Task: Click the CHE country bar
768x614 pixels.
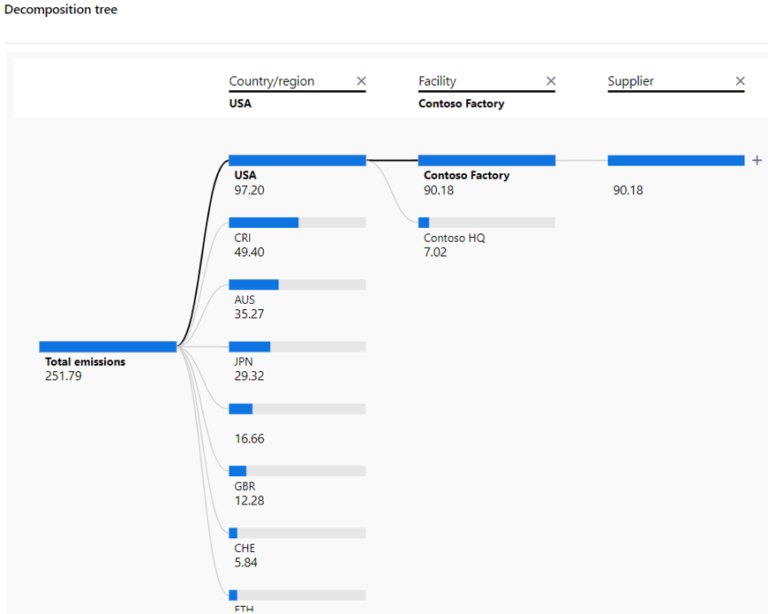Action: (297, 532)
